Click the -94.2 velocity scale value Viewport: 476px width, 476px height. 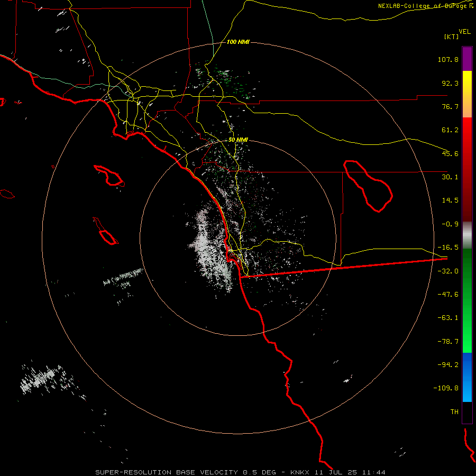448,365
